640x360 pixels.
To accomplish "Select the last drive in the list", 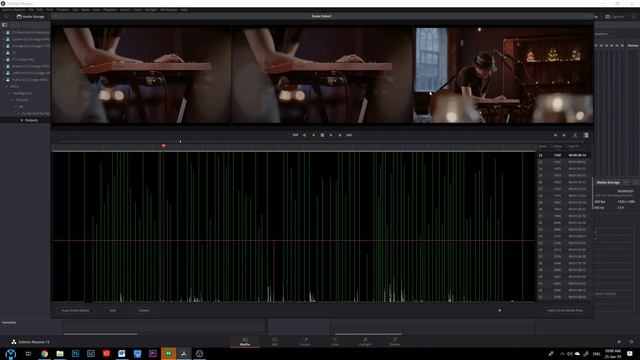I will pyautogui.click(x=27, y=80).
